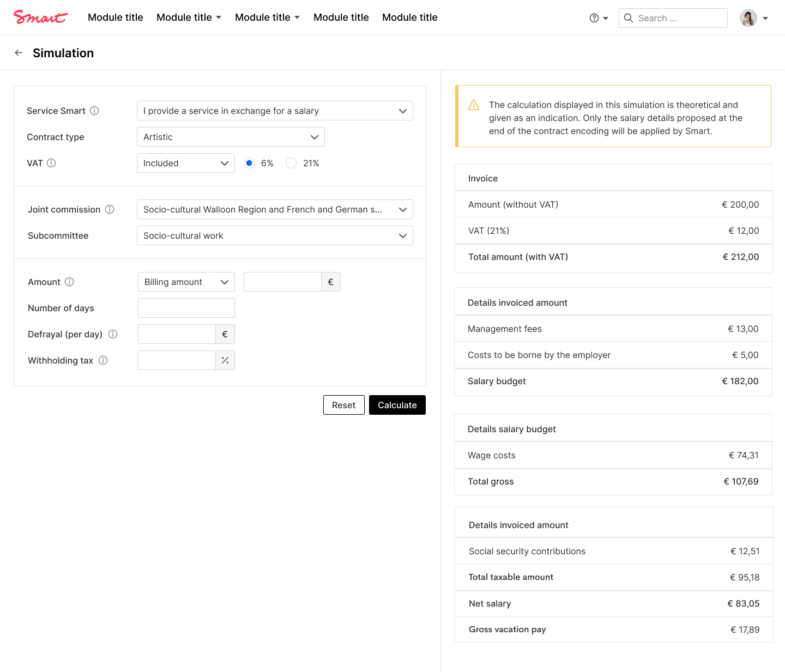Screen dimensions: 785x672
Task: Click the Salary budget € 182,00 value
Action: pyautogui.click(x=740, y=381)
